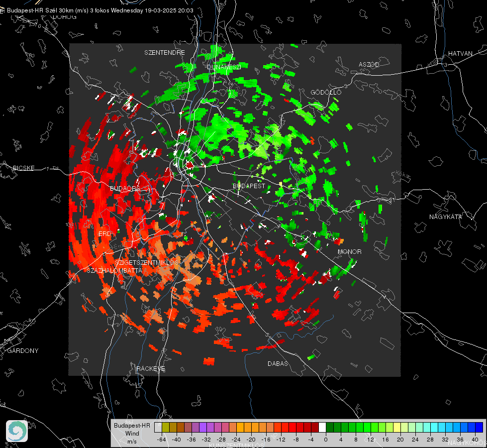
Task: Click the BICSKE city label
Action: 23,168
